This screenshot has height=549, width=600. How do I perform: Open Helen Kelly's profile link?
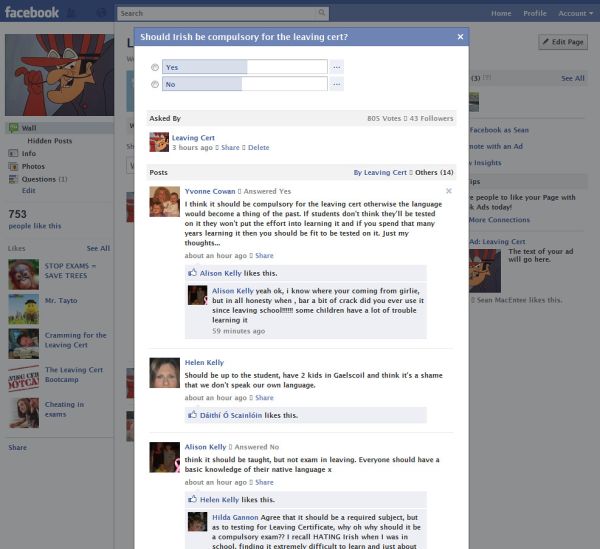pos(204,362)
